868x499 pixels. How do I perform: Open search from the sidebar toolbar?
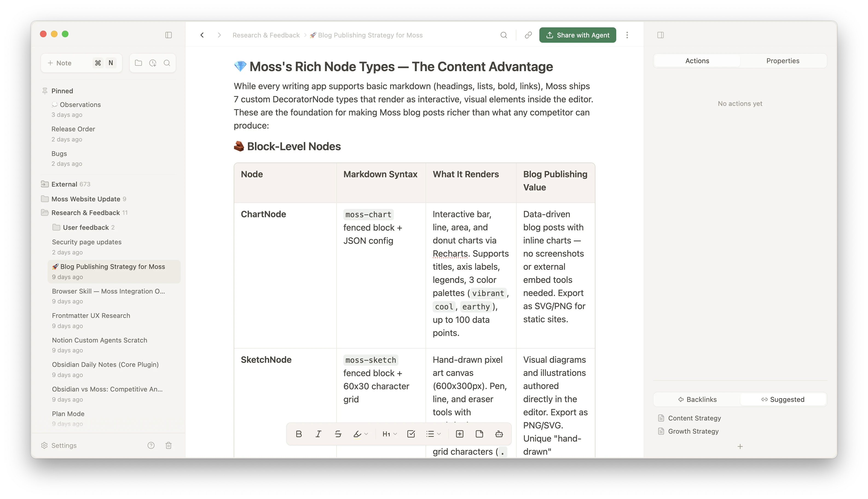pyautogui.click(x=167, y=63)
